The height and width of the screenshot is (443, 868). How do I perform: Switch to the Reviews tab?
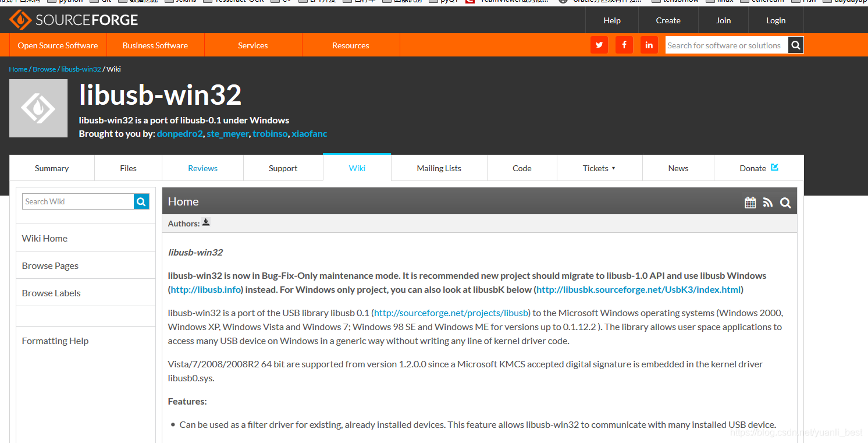(202, 168)
